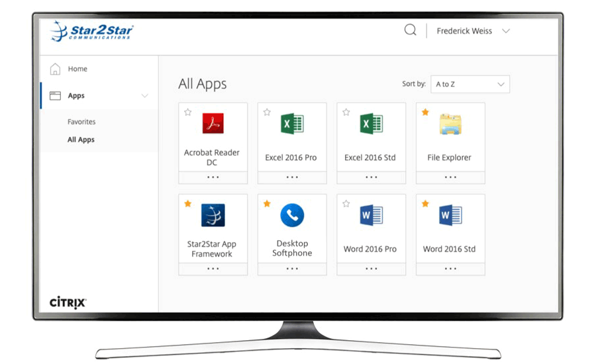The width and height of the screenshot is (596, 364).
Task: Open the Sort by A to Z dropdown
Action: [x=470, y=84]
